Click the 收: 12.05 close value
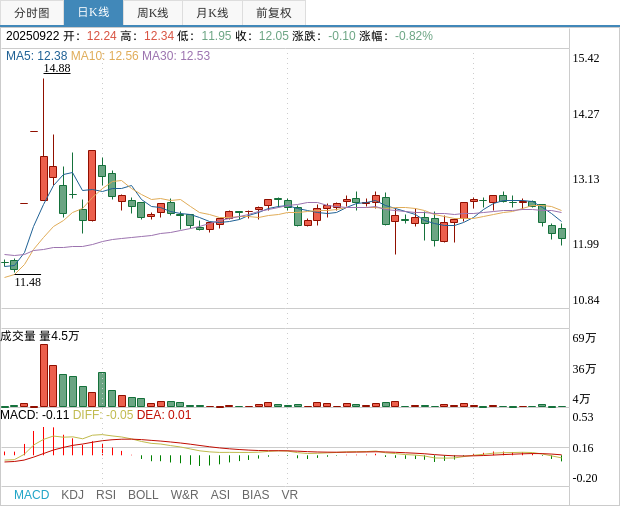The image size is (620, 506). (x=262, y=36)
